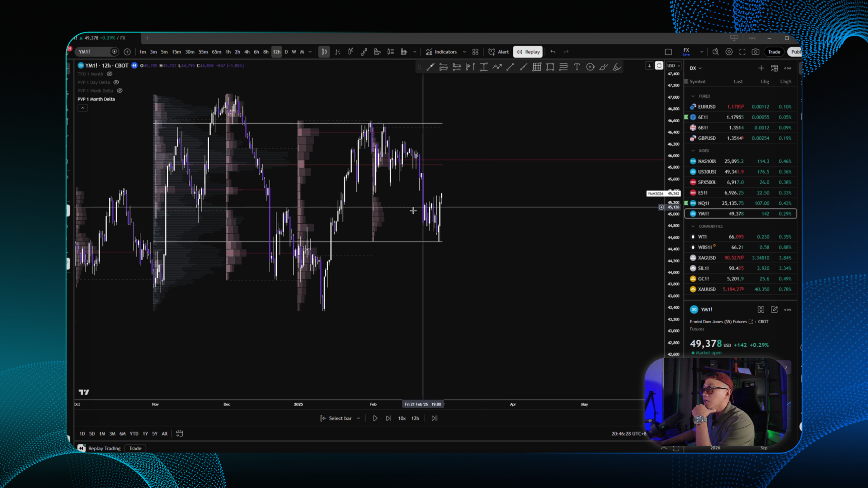Switch to the 4h timeframe
This screenshot has height=488, width=868.
tap(247, 52)
